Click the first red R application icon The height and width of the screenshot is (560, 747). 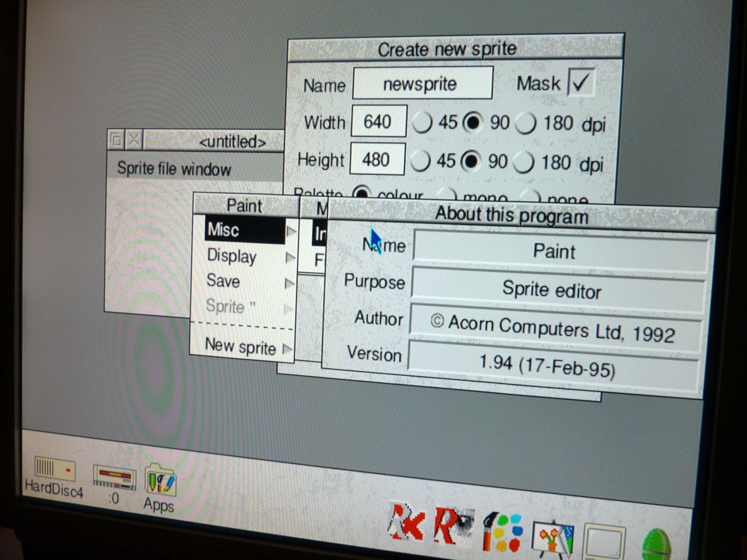coord(406,521)
